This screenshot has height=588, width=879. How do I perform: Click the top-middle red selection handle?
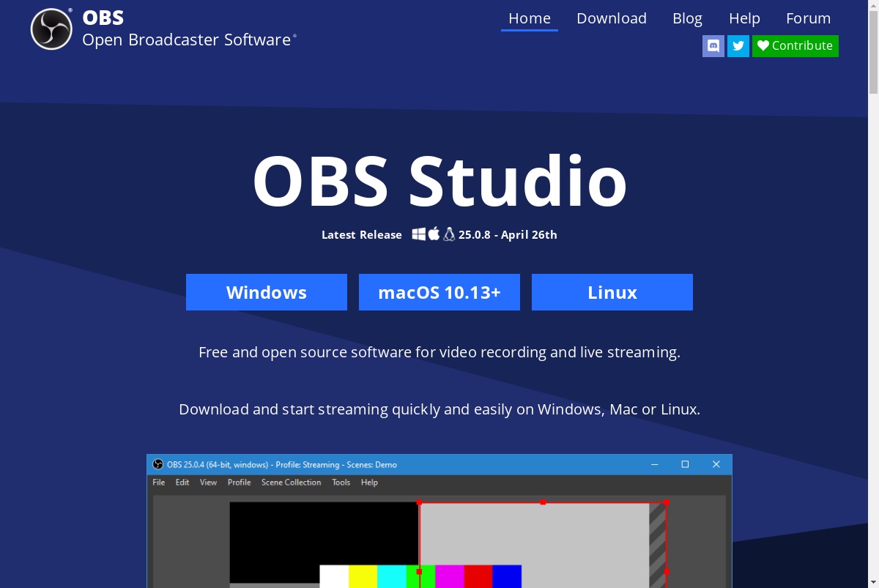pos(543,502)
